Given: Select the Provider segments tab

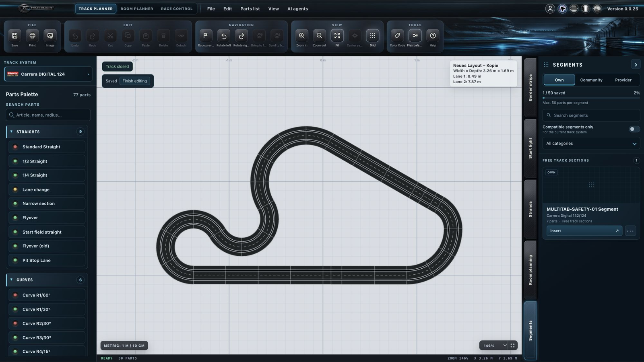Looking at the screenshot, I should pyautogui.click(x=623, y=80).
